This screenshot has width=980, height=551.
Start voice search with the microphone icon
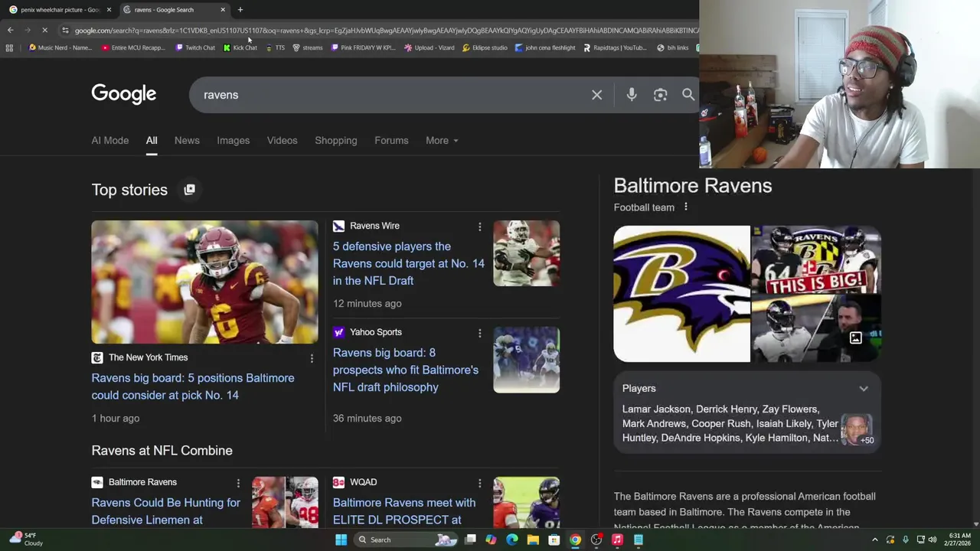click(632, 95)
